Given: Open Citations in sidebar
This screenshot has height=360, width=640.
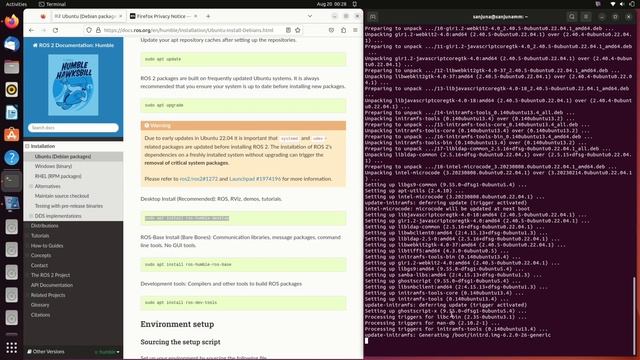Looking at the screenshot, I should coord(40,315).
